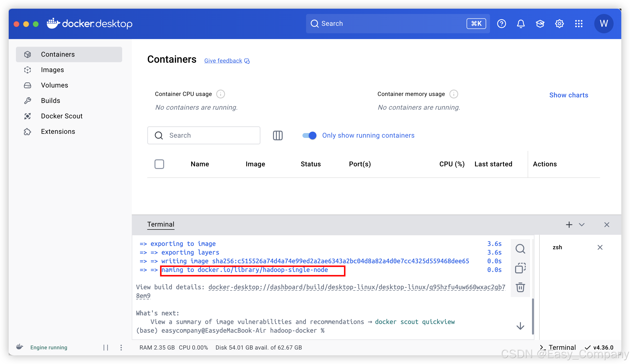Screen dimensions: 630x364
Task: Click the docker scout quickview command
Action: [x=414, y=322]
